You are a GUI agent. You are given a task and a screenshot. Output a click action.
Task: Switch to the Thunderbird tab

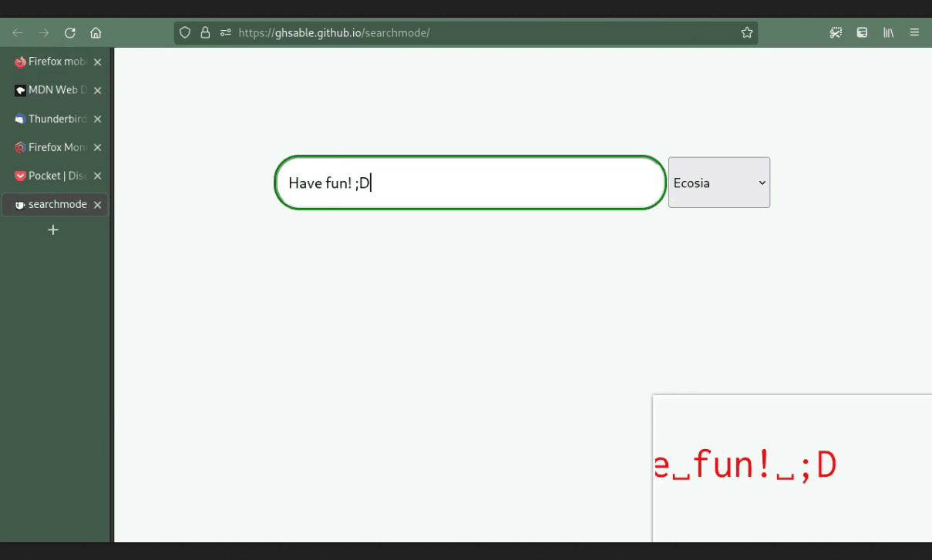51,119
